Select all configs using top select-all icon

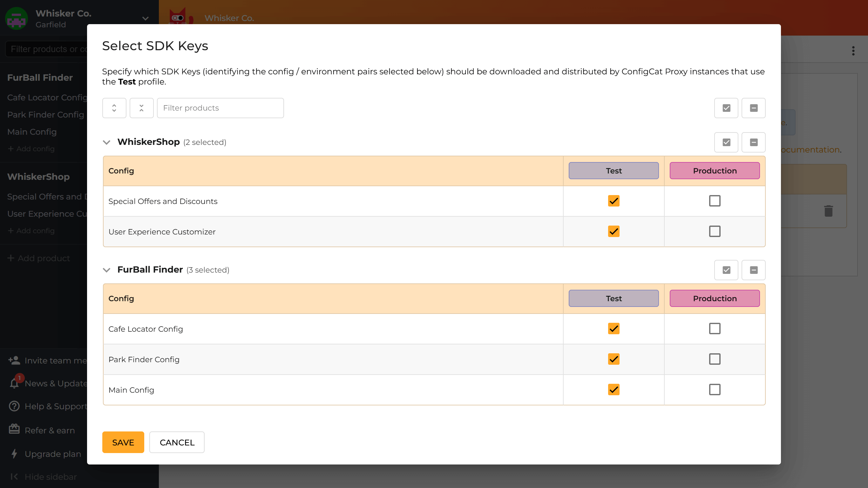tap(726, 108)
